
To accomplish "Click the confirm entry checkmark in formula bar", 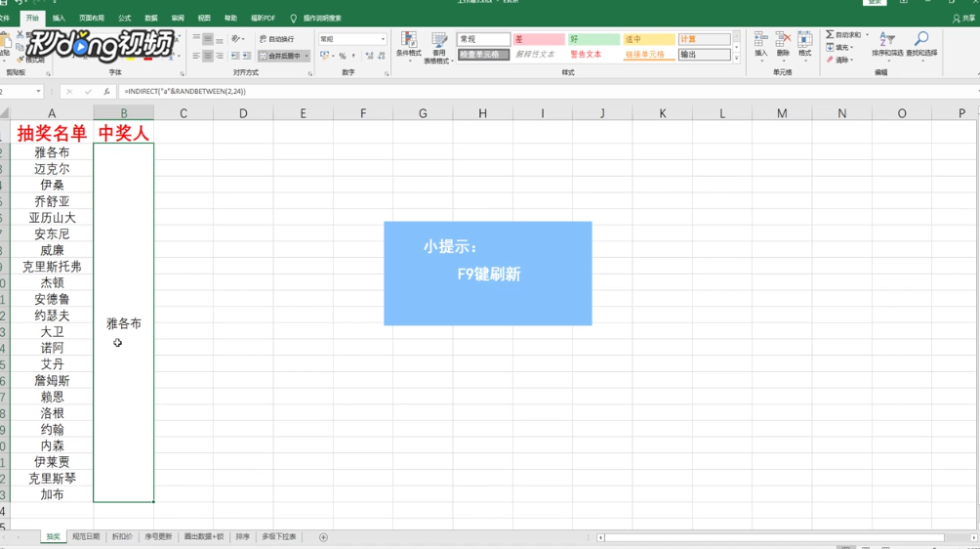I will click(x=88, y=91).
